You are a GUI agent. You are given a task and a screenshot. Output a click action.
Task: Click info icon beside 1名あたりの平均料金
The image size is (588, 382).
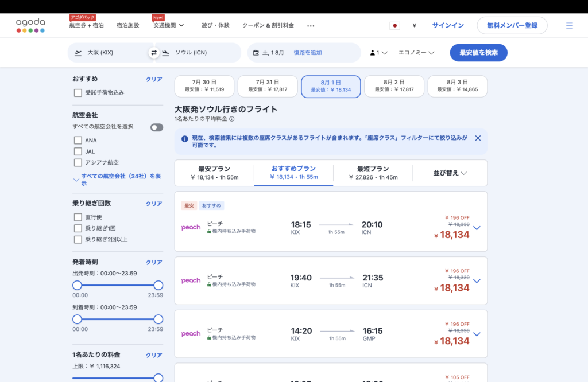pos(232,119)
